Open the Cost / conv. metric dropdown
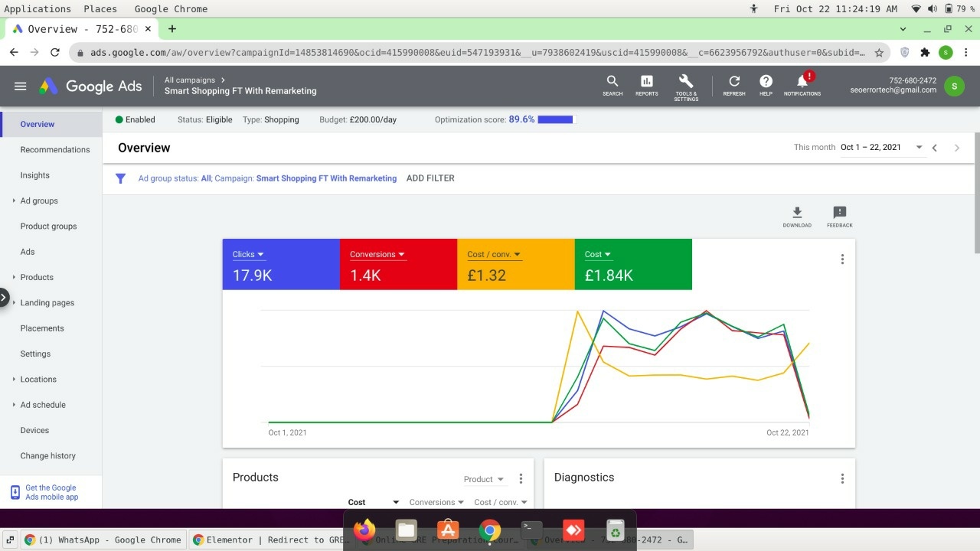 pos(494,254)
